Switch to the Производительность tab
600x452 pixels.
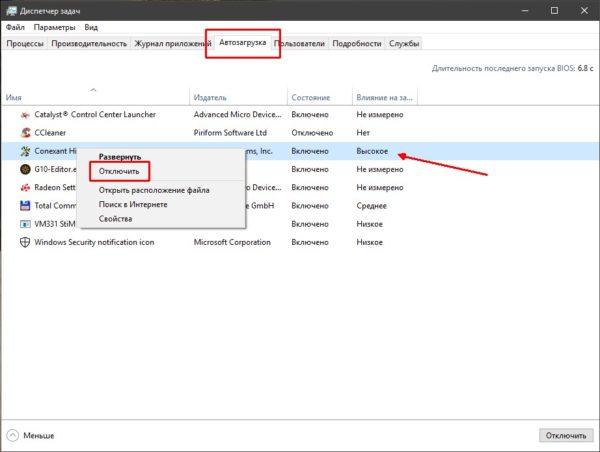pyautogui.click(x=89, y=44)
